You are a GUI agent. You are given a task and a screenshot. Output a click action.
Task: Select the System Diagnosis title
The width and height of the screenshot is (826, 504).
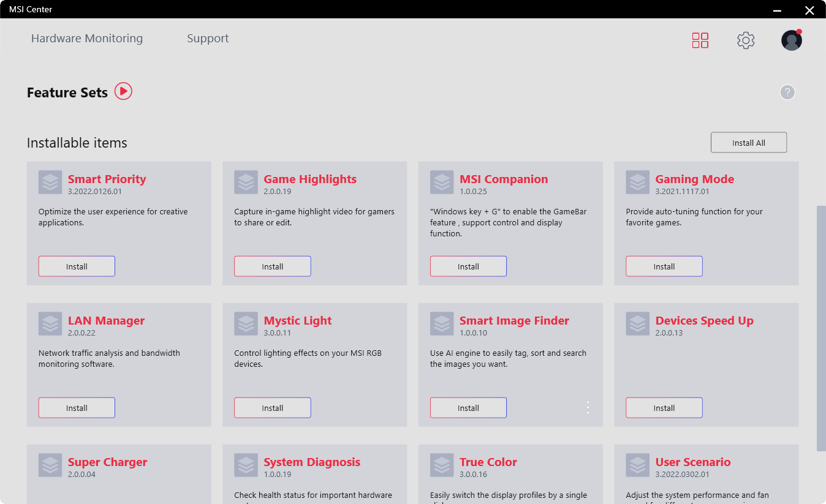312,462
